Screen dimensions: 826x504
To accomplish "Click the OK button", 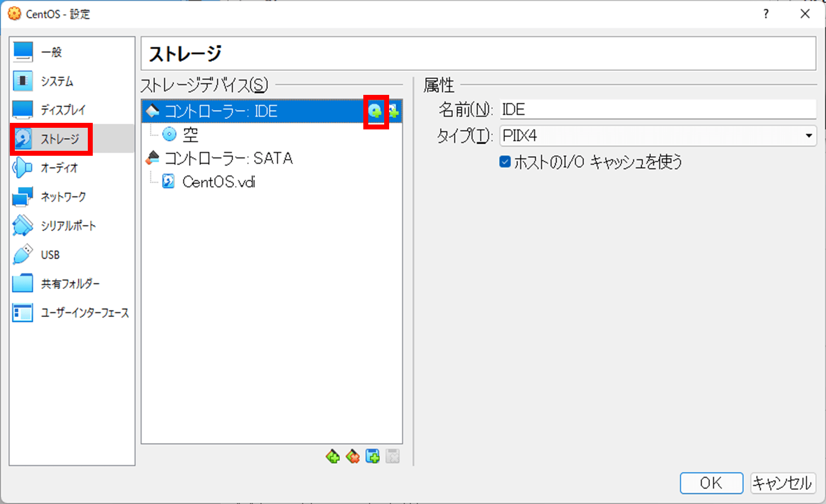I will coord(711,483).
